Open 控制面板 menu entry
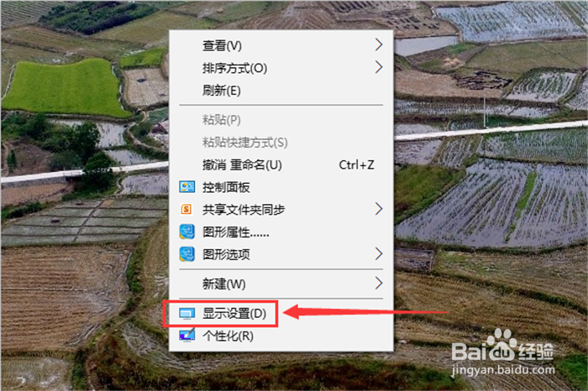588x391 pixels. [x=281, y=187]
